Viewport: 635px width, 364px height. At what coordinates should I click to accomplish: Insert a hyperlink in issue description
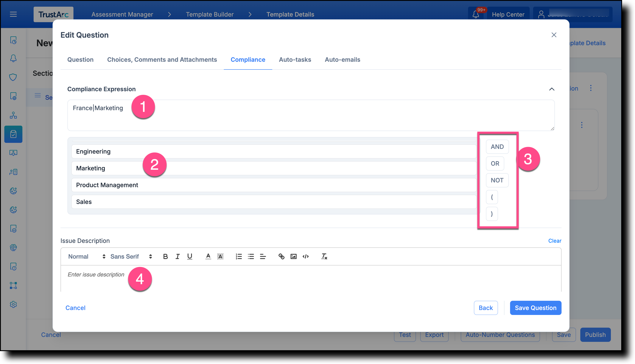click(x=281, y=256)
